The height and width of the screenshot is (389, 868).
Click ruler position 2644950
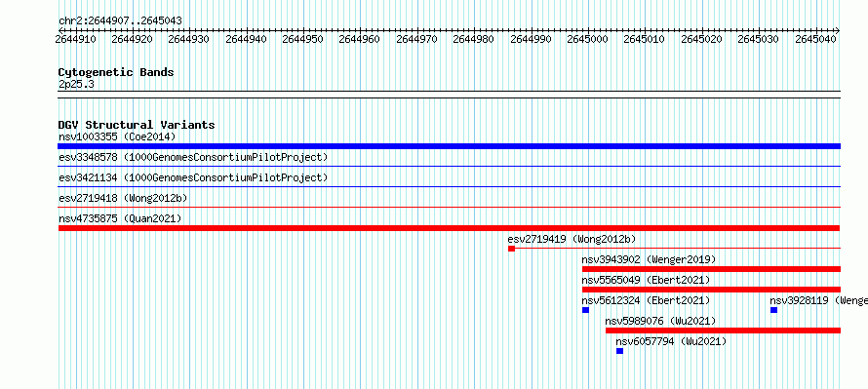(302, 39)
